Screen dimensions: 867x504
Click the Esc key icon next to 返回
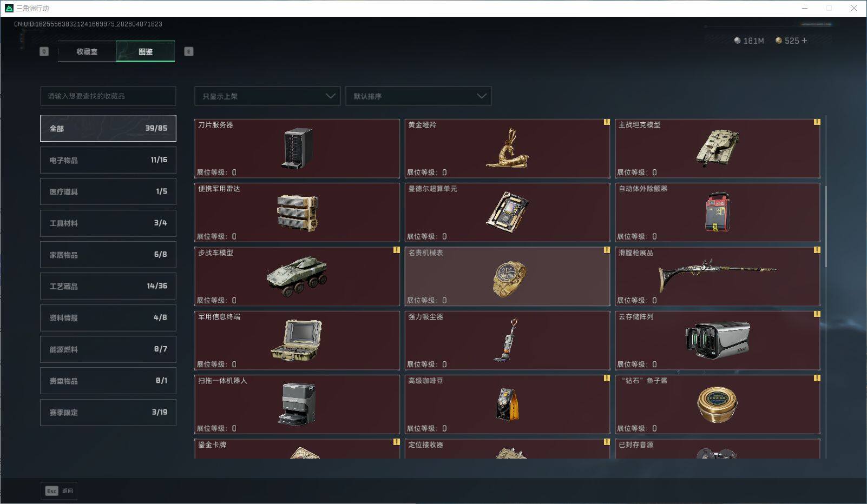point(51,491)
